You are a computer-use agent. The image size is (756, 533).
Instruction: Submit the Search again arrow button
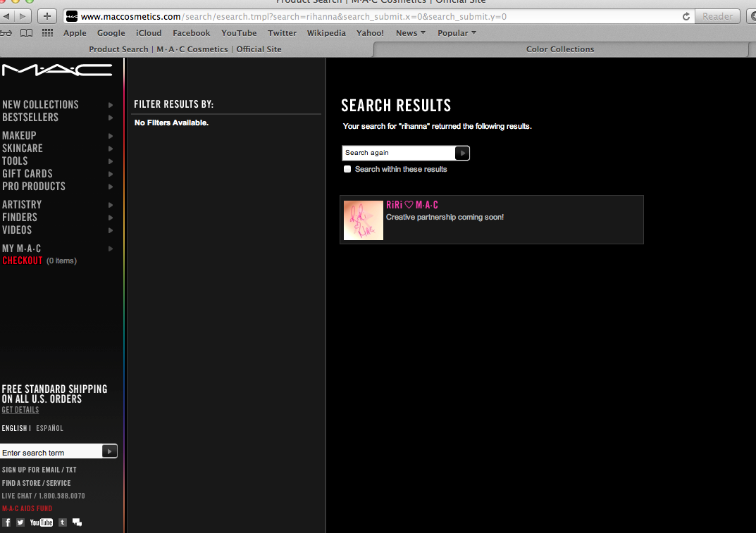(462, 153)
